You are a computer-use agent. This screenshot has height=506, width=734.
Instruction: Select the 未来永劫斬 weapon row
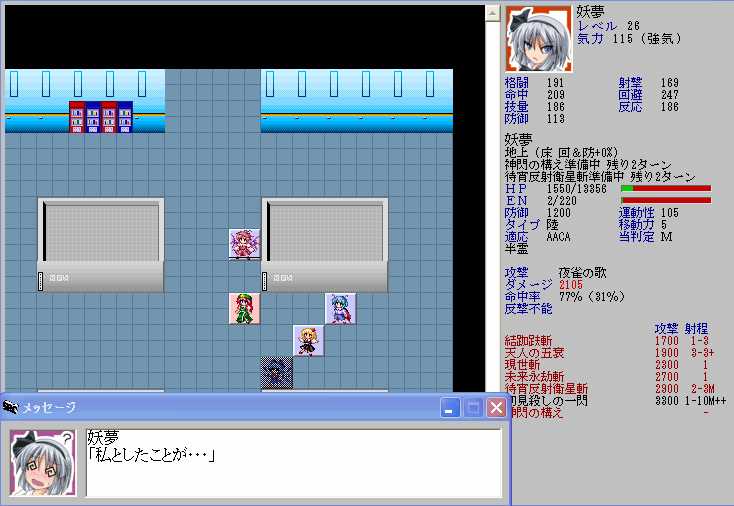pos(608,377)
